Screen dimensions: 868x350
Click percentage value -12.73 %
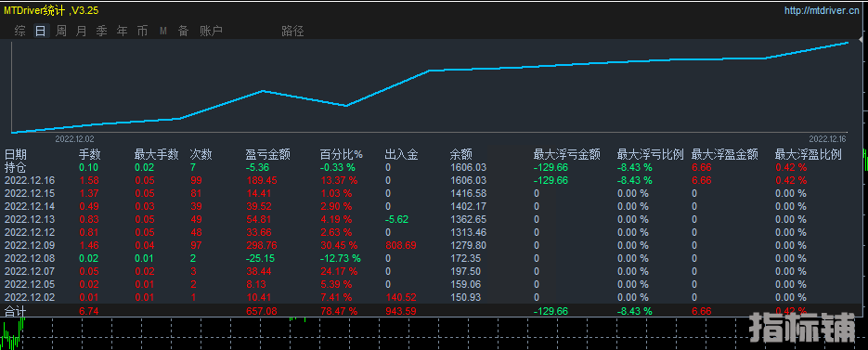[341, 258]
